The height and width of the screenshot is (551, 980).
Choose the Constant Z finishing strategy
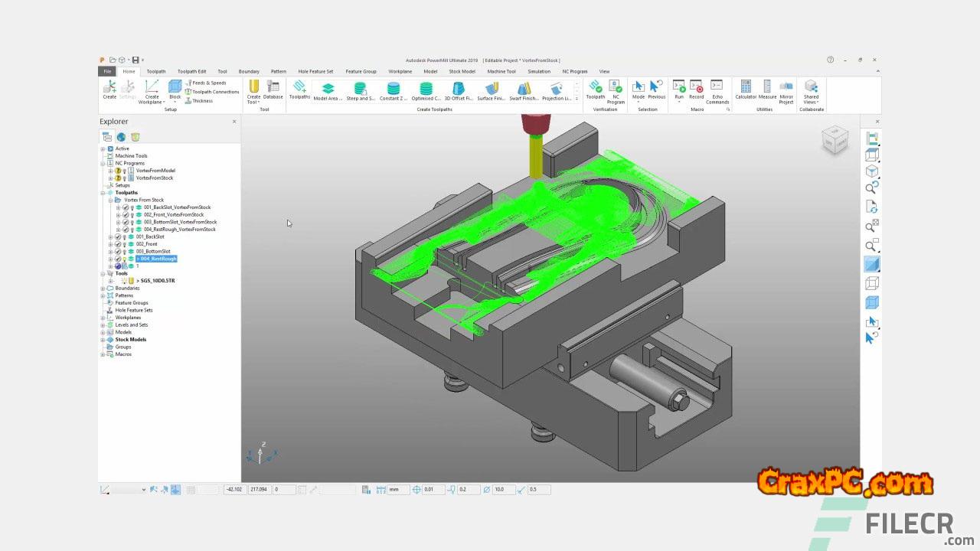(393, 90)
